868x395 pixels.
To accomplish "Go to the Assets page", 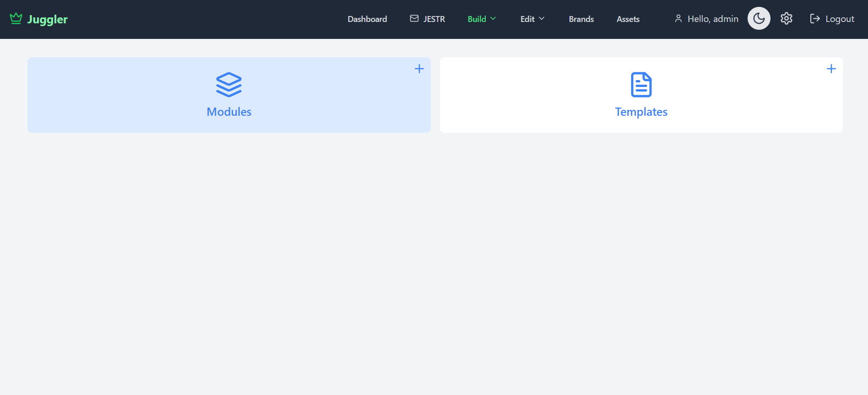I will pos(628,19).
